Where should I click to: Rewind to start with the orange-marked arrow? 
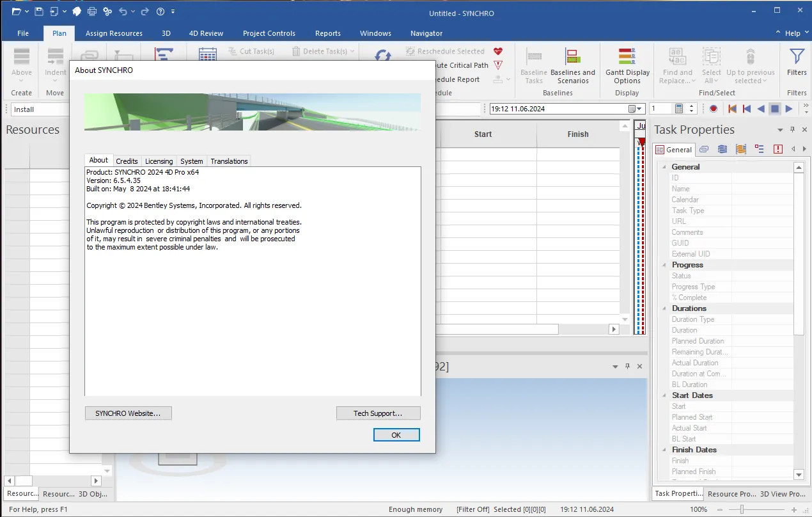point(732,109)
